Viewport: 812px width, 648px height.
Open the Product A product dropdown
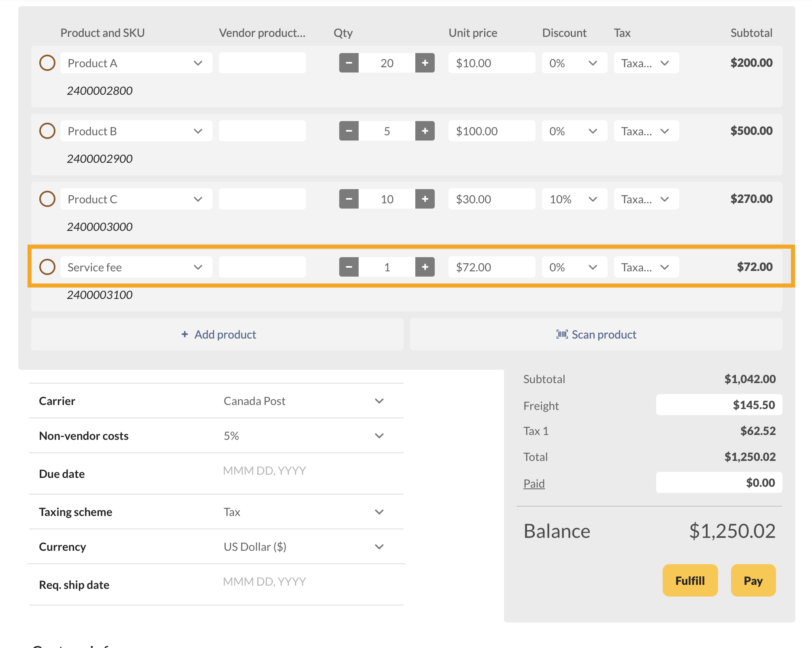[136, 63]
